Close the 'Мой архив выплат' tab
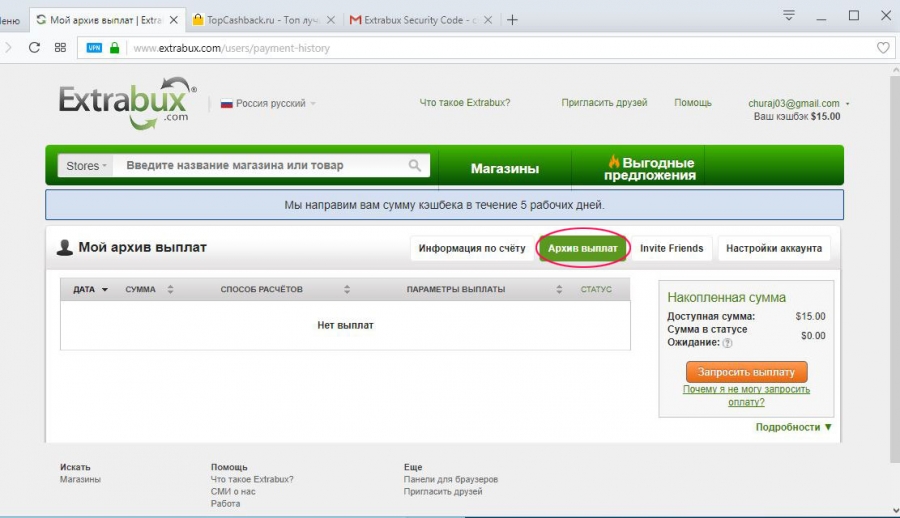 click(x=173, y=20)
